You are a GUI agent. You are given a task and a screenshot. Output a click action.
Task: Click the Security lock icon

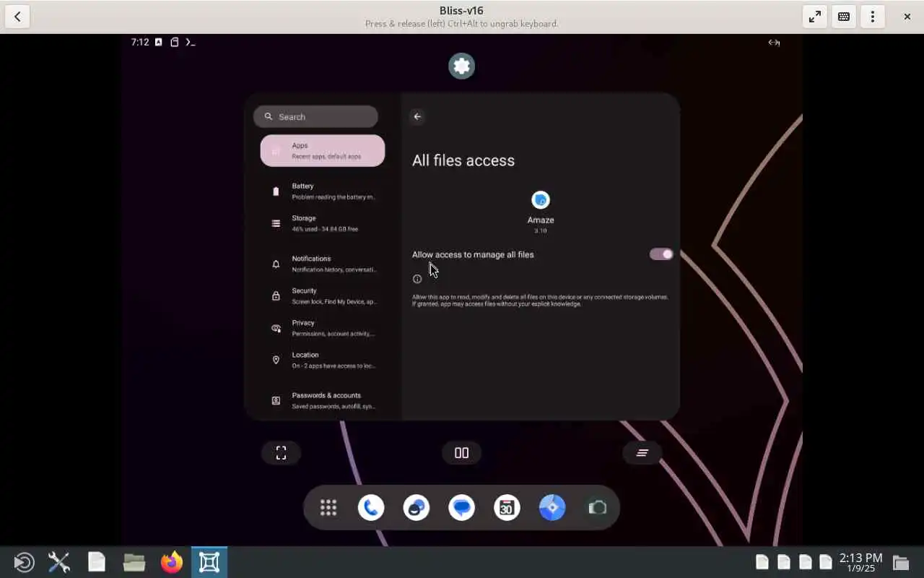276,296
